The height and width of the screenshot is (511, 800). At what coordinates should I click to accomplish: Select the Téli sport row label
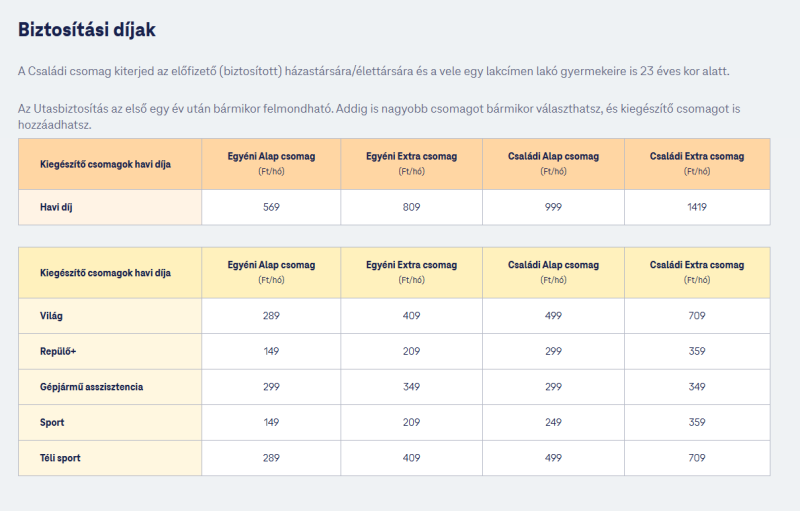[x=60, y=458]
